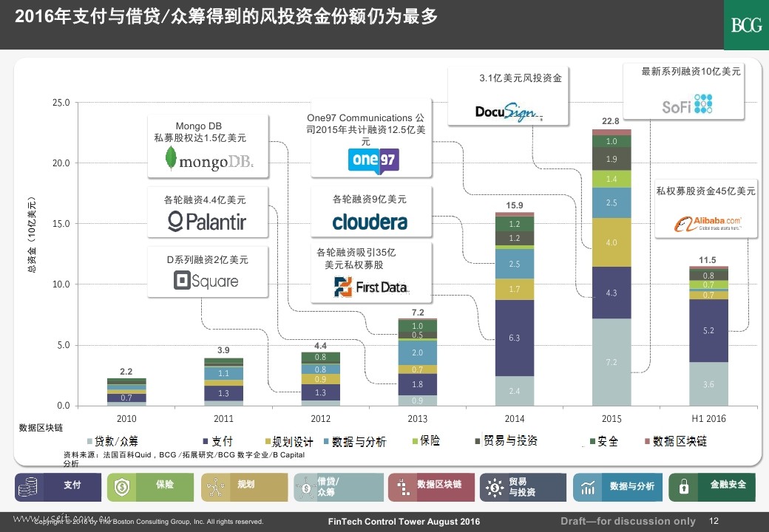
Task: Click the callout text 各轮融资9亿美元
Action: (x=369, y=199)
